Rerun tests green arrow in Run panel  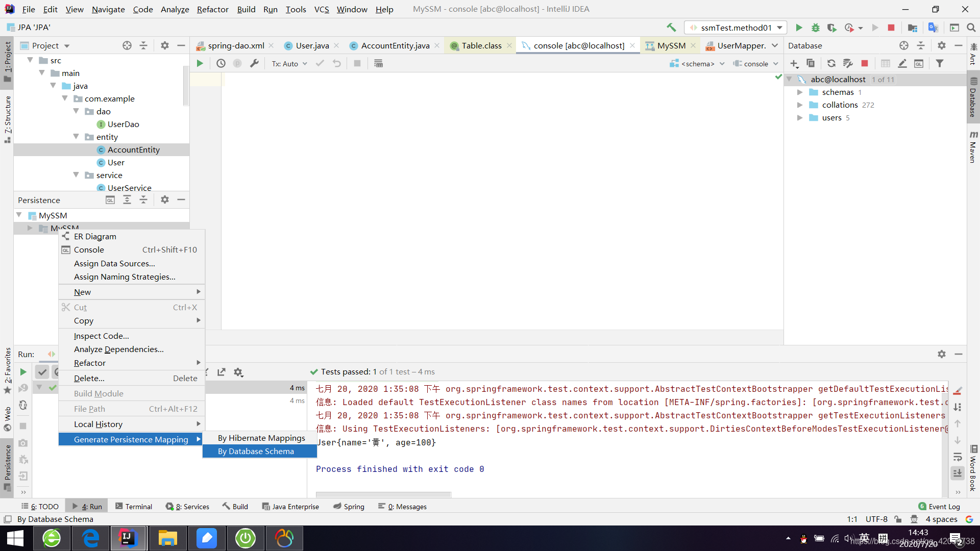coord(23,372)
